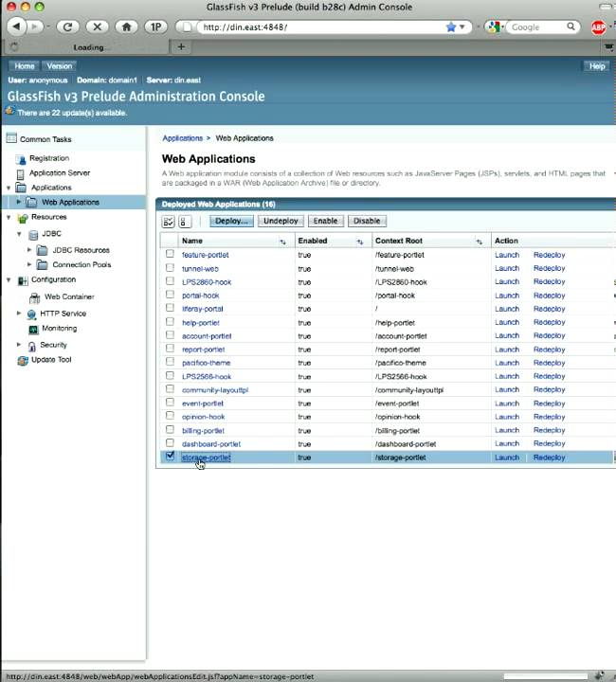Go back with the browser back arrow

16,27
